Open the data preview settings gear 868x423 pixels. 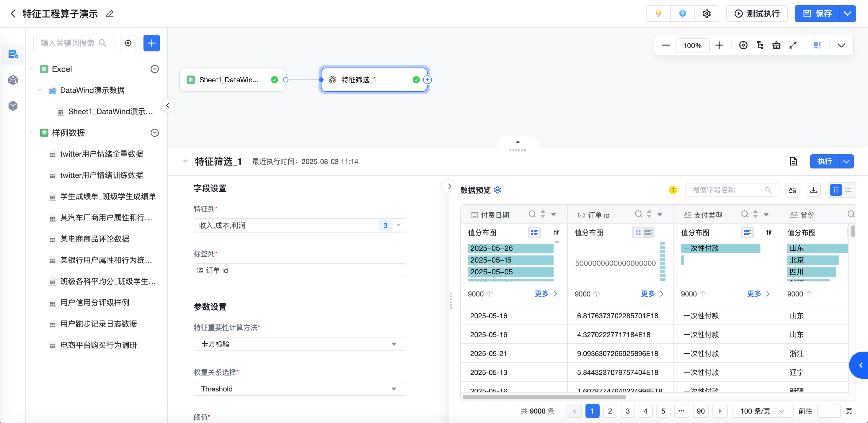pos(497,190)
